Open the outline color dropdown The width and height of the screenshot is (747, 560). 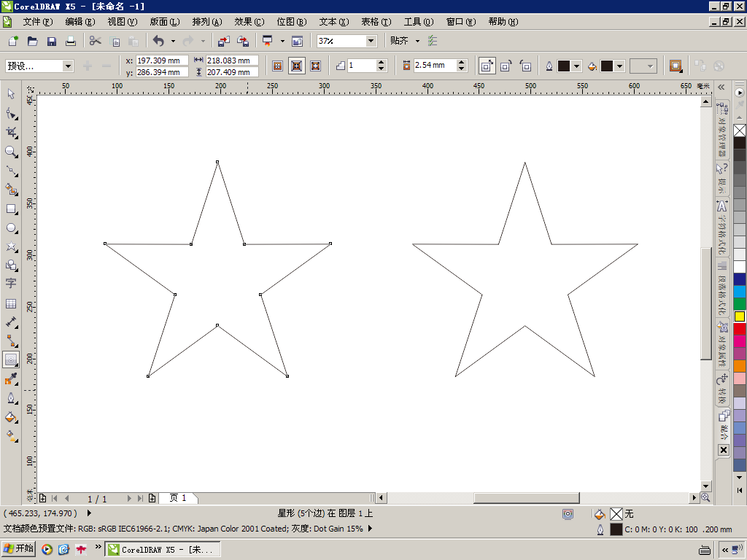pyautogui.click(x=576, y=66)
